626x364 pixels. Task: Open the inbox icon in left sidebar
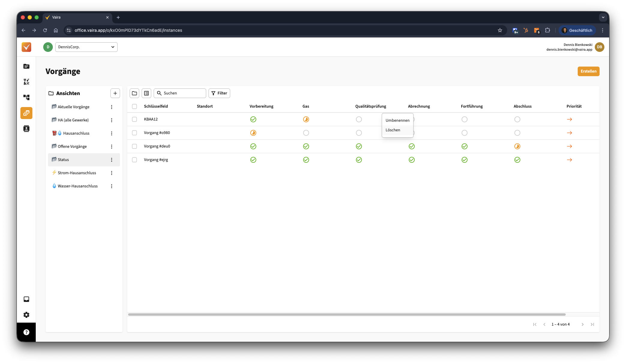point(26,299)
